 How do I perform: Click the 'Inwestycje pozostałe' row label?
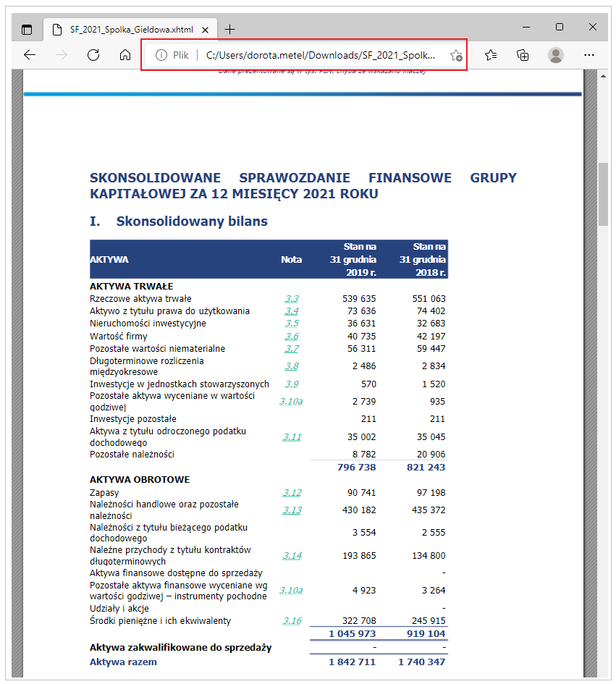(133, 419)
